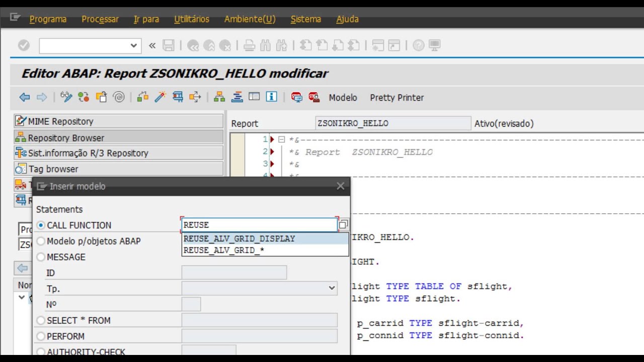Open the Repository Browser panel
Screen dimensions: 644x362
tap(119, 137)
